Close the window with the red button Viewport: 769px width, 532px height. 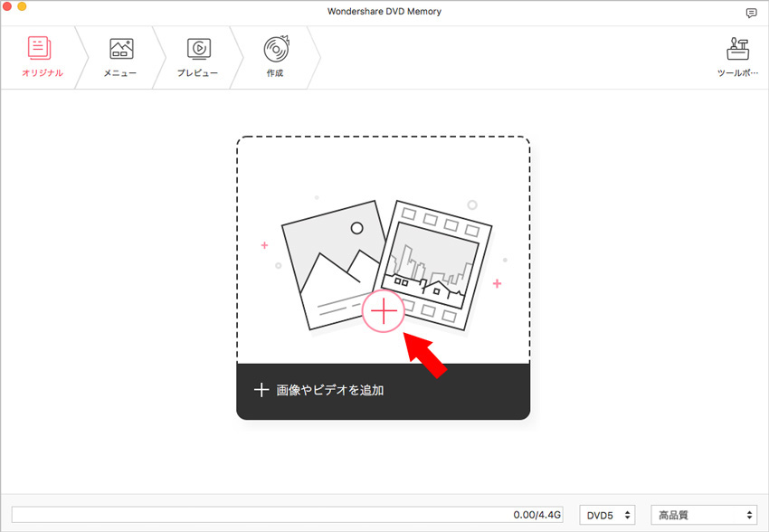tap(6, 6)
